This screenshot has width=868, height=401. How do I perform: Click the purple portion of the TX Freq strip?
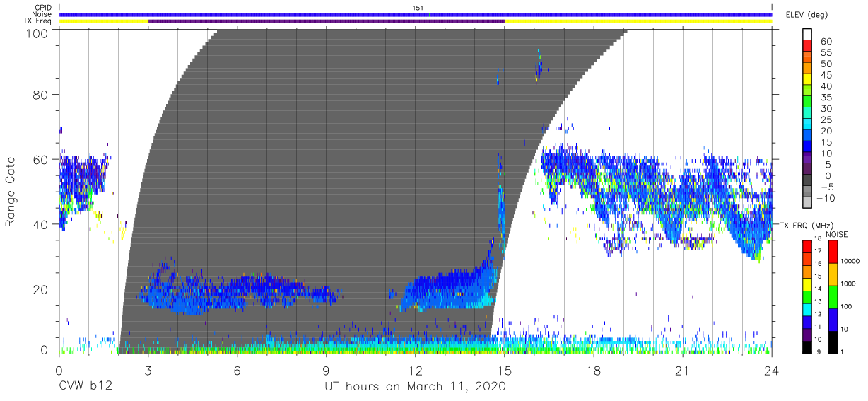pos(326,21)
